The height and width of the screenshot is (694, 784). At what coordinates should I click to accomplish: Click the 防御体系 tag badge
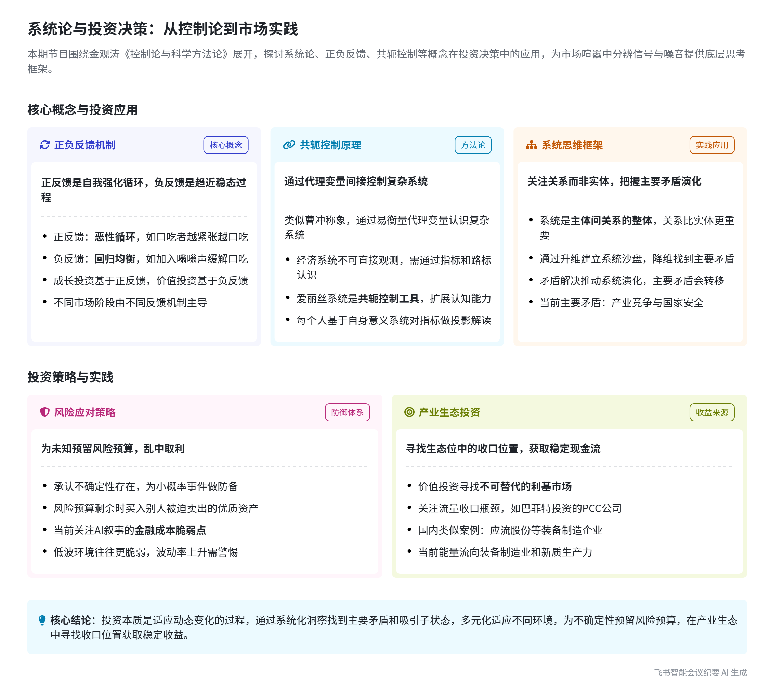347,412
